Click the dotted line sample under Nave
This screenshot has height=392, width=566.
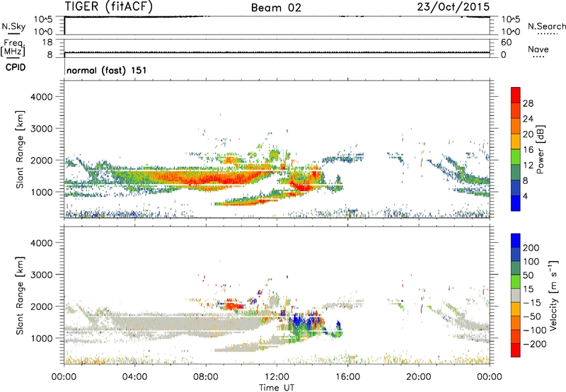(x=538, y=57)
